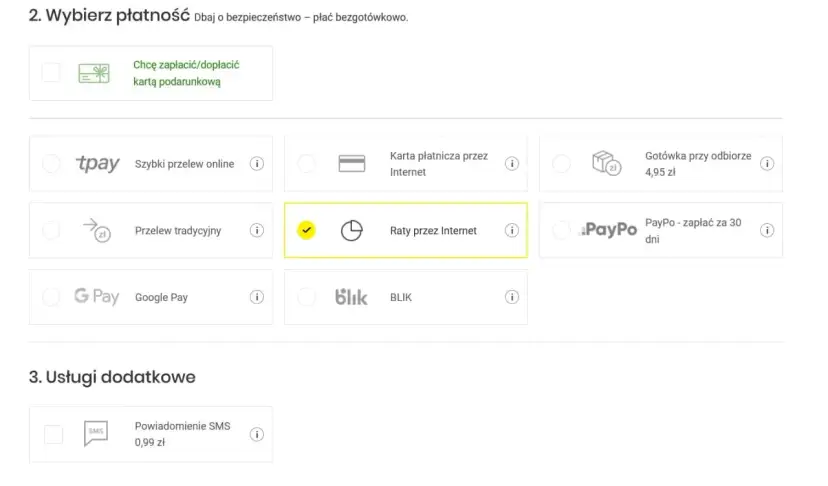Viewport: 828px width, 486px height.
Task: Click the PayPo logo
Action: click(608, 230)
